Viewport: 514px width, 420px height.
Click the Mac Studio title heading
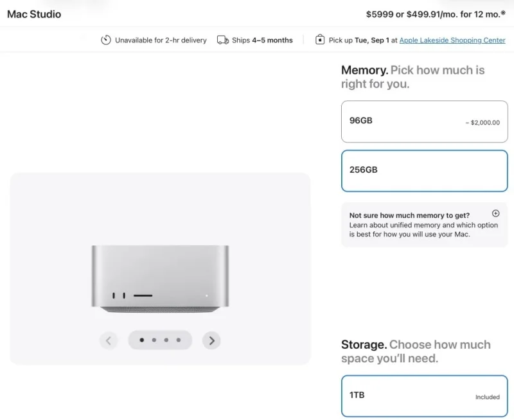[x=34, y=13]
